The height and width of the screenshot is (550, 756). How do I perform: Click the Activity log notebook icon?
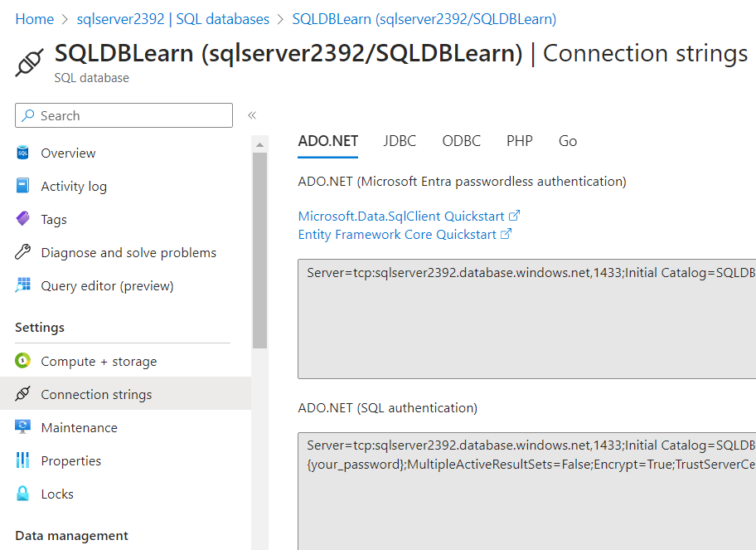point(22,186)
